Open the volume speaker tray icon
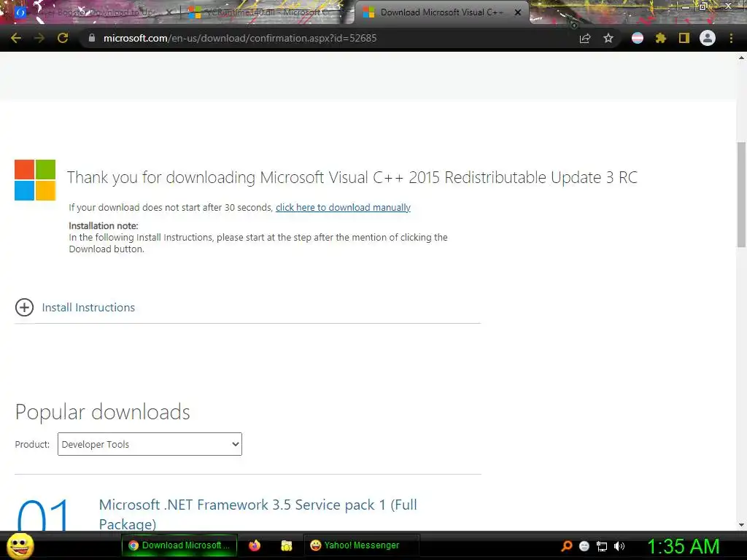 point(619,546)
